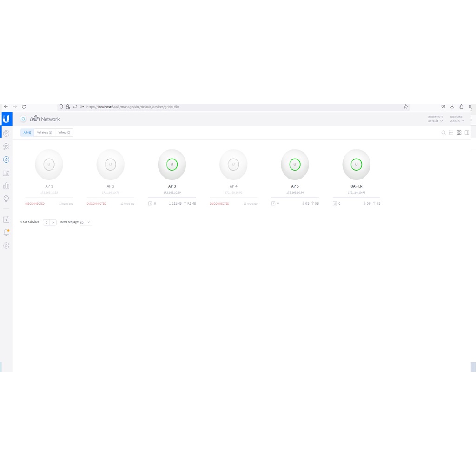Click DISCONNECTED status under AP_1

(x=35, y=204)
